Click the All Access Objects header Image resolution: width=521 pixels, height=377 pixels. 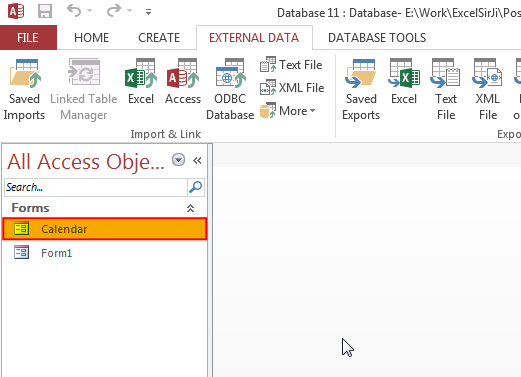click(x=86, y=162)
